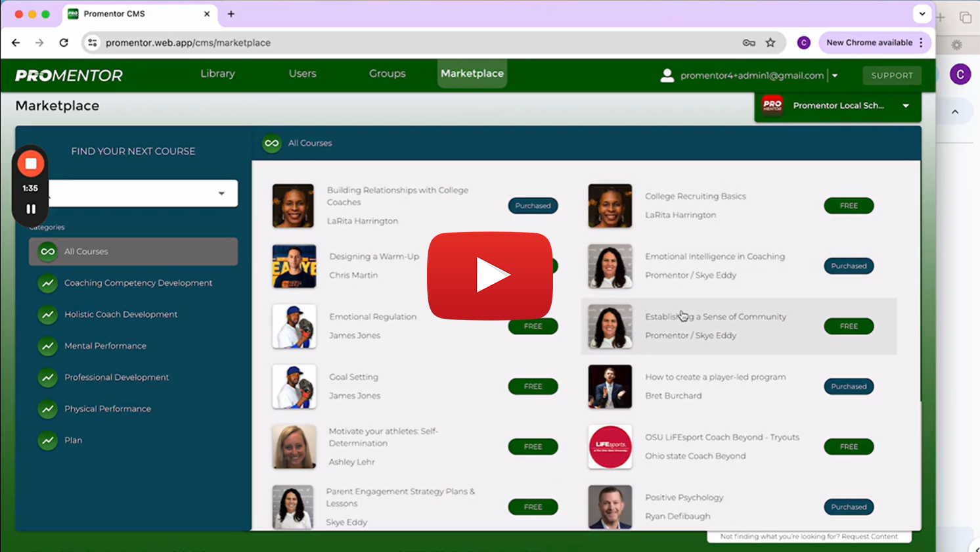Click the red YouTube play button

pyautogui.click(x=489, y=275)
